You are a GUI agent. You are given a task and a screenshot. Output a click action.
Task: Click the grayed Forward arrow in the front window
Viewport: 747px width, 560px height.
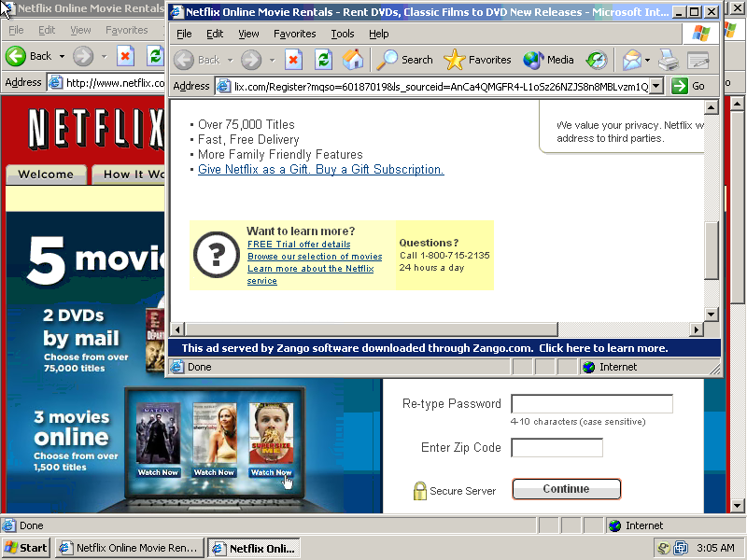(251, 60)
